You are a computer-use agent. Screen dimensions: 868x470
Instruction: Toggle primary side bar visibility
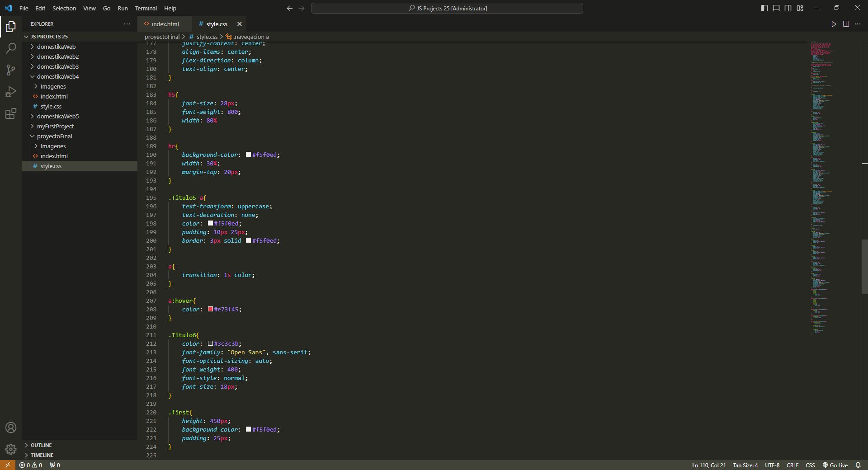pyautogui.click(x=764, y=8)
